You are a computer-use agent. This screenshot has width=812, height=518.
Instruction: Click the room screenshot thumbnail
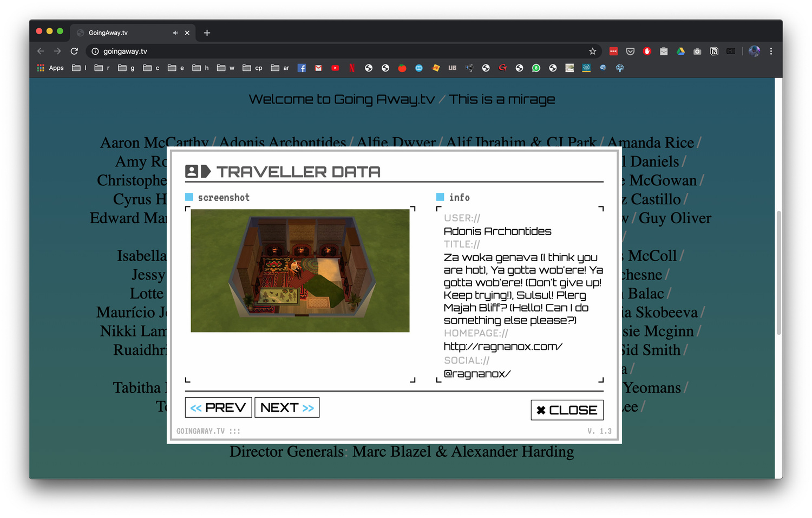tap(300, 270)
